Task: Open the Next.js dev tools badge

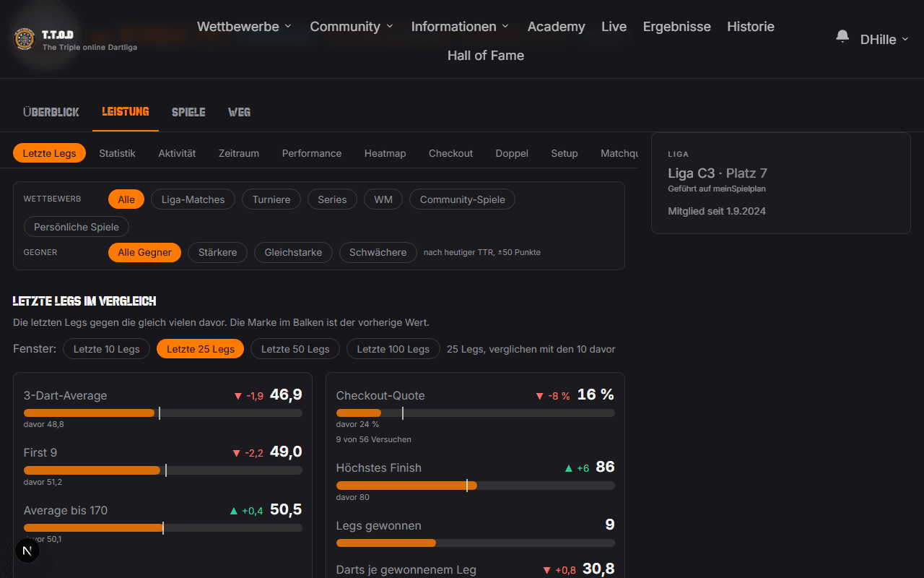Action: 27,551
